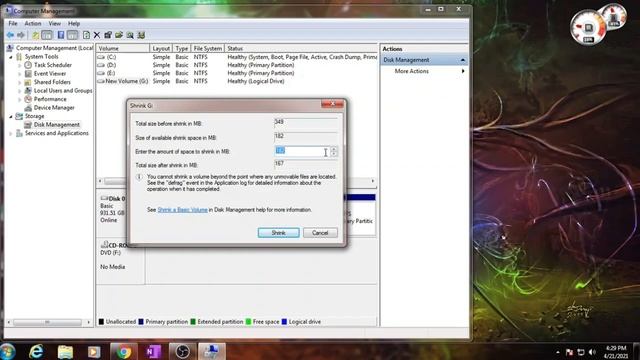The width and height of the screenshot is (640, 360).
Task: Open OneNote from the taskbar
Action: tap(153, 351)
